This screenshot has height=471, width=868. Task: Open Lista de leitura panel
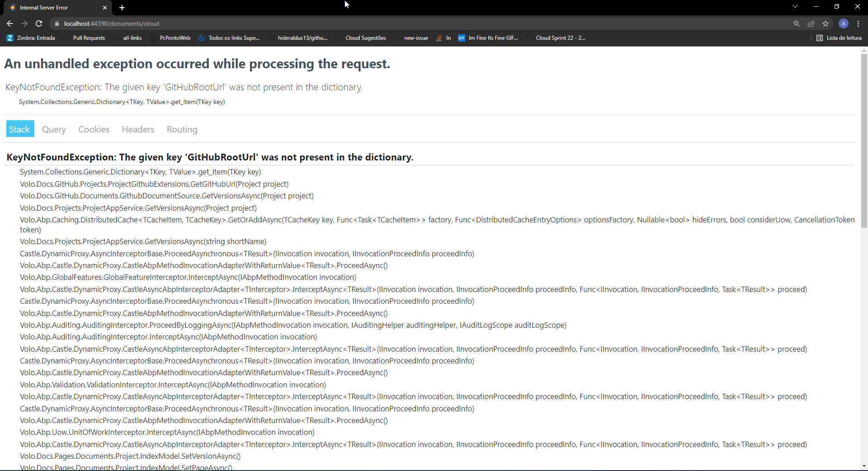pyautogui.click(x=839, y=38)
